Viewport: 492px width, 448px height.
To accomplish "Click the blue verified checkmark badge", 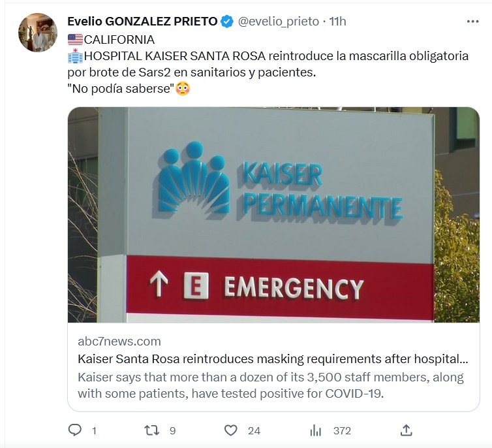I will 227,22.
